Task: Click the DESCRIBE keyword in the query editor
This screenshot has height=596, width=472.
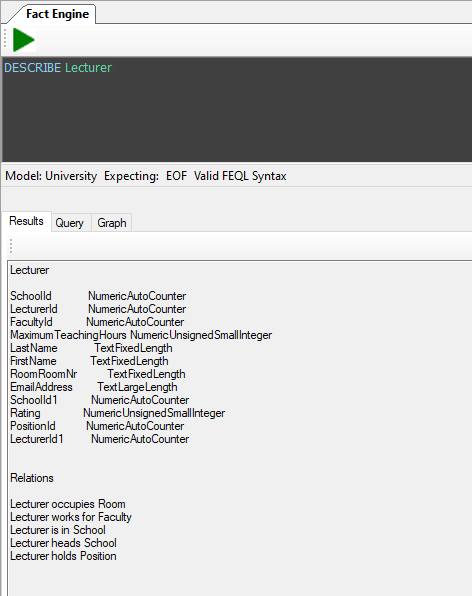Action: click(32, 68)
